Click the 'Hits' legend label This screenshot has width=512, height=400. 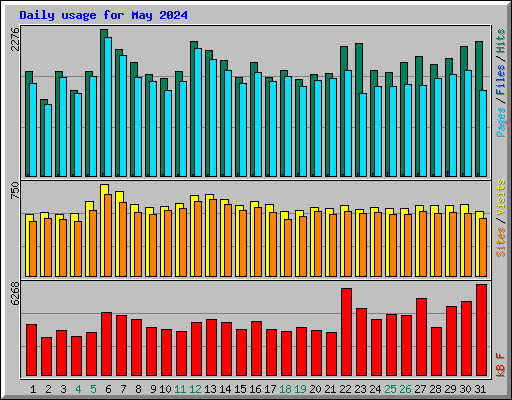501,41
